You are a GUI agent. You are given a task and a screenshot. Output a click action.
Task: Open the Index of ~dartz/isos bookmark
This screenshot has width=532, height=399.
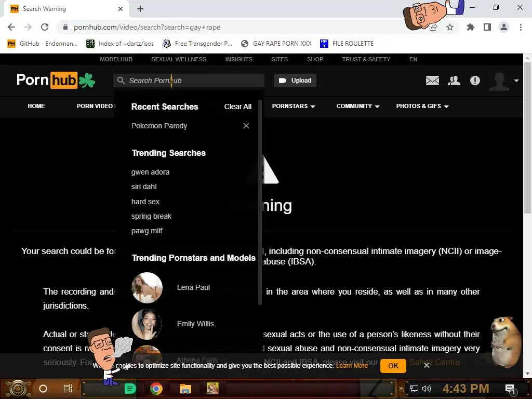pos(120,44)
